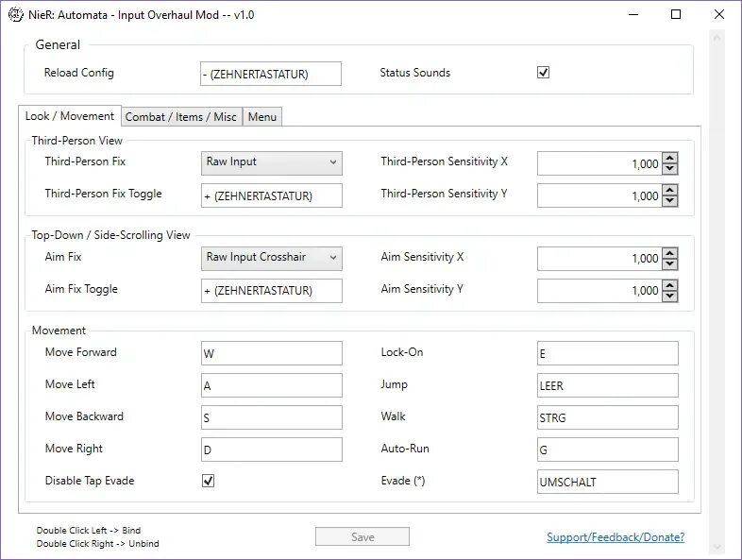
Task: Expand the Aim Fix dropdown
Action: [x=272, y=257]
